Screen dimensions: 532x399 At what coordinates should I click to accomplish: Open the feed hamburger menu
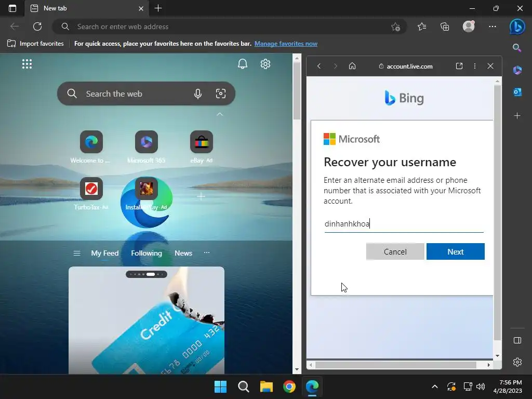coord(77,253)
